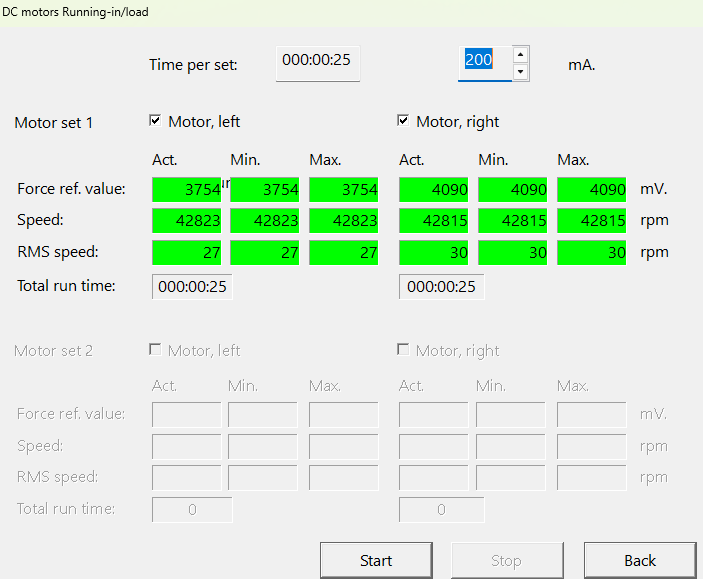The width and height of the screenshot is (703, 579).
Task: Click the Motor set 1 label
Action: pyautogui.click(x=53, y=122)
